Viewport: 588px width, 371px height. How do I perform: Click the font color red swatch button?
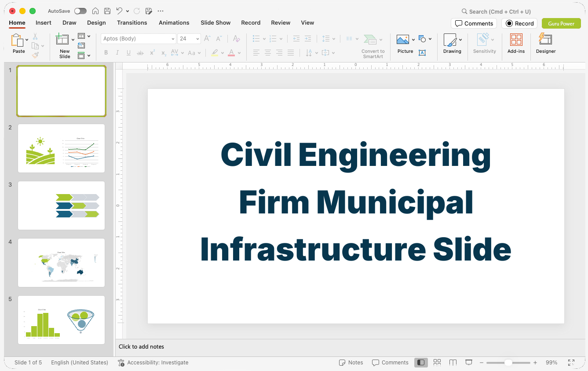pyautogui.click(x=231, y=53)
